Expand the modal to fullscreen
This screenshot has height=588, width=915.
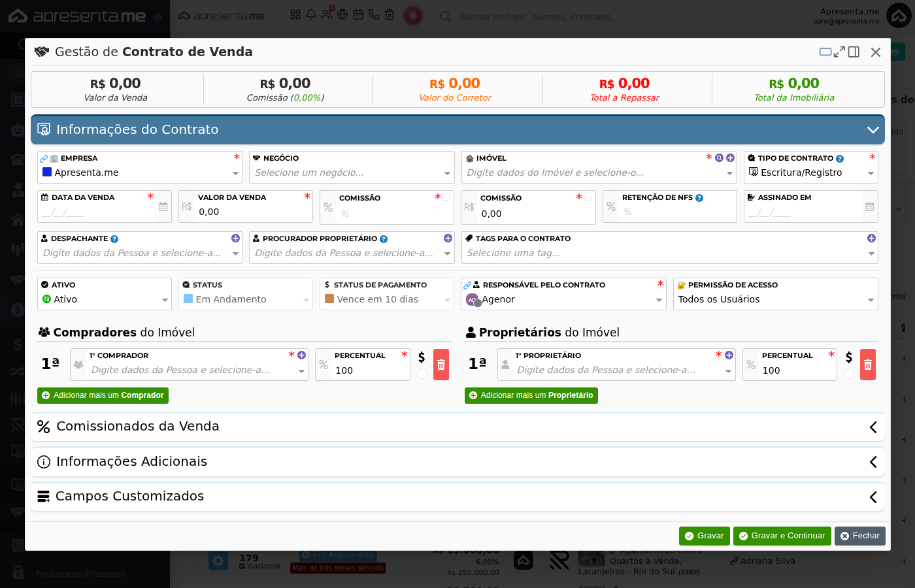pyautogui.click(x=839, y=52)
